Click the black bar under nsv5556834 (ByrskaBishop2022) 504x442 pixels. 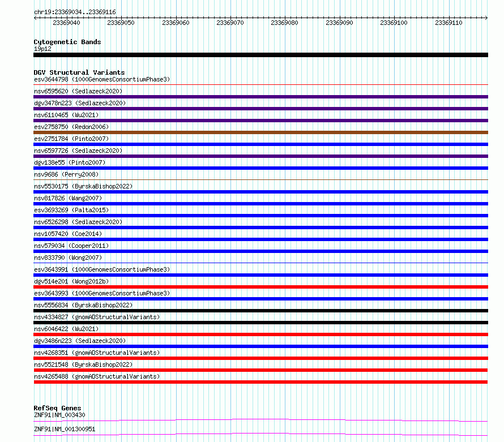(260, 311)
